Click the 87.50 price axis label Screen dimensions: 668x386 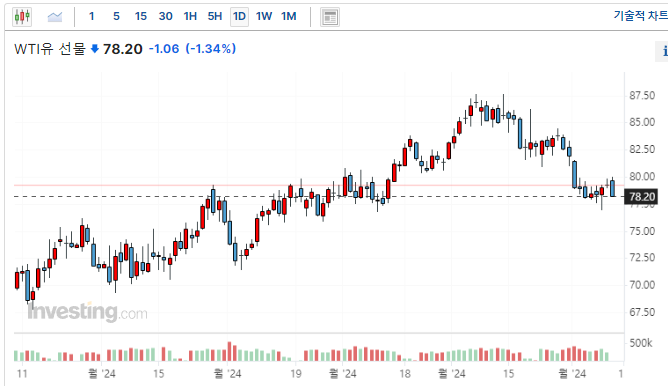point(642,95)
